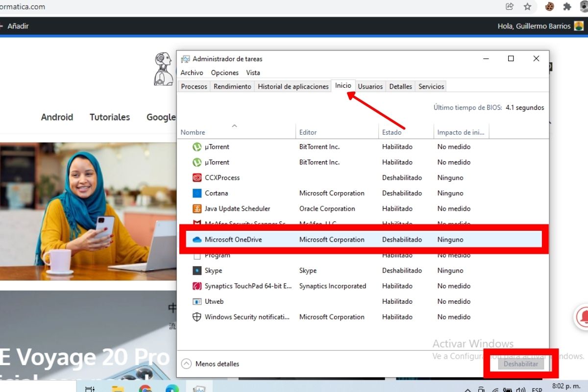
Task: Click the woman with phone article image
Action: (x=88, y=212)
